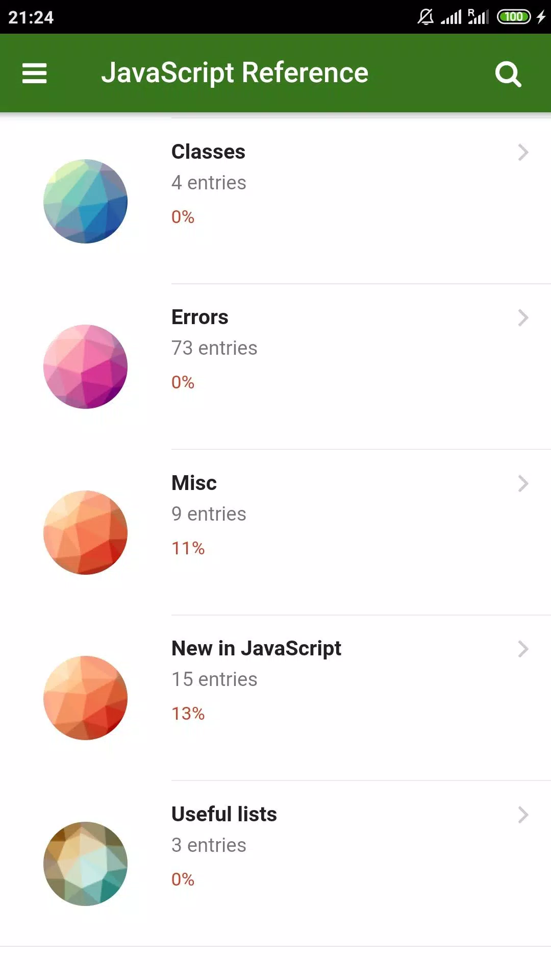Open the Useful lists title
The height and width of the screenshot is (980, 551).
224,814
